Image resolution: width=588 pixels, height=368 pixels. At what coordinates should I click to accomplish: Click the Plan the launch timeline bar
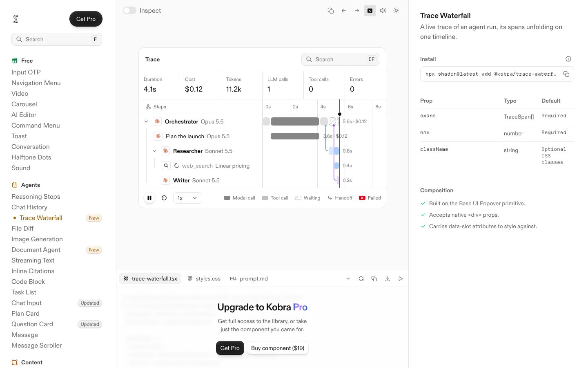(295, 136)
